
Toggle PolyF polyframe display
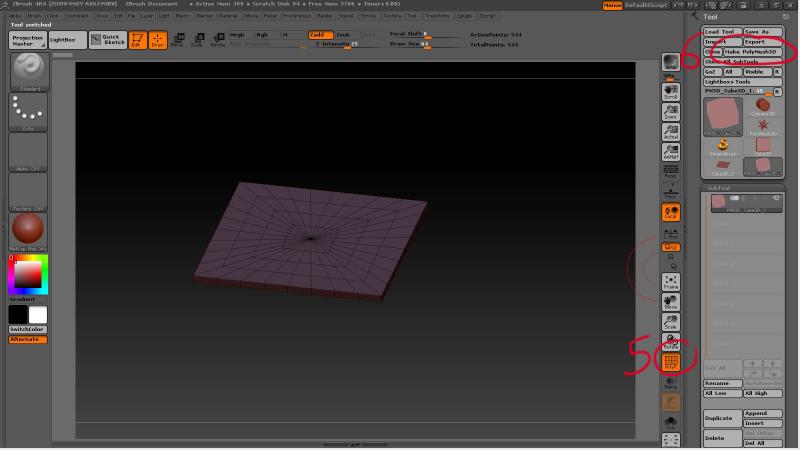click(670, 362)
